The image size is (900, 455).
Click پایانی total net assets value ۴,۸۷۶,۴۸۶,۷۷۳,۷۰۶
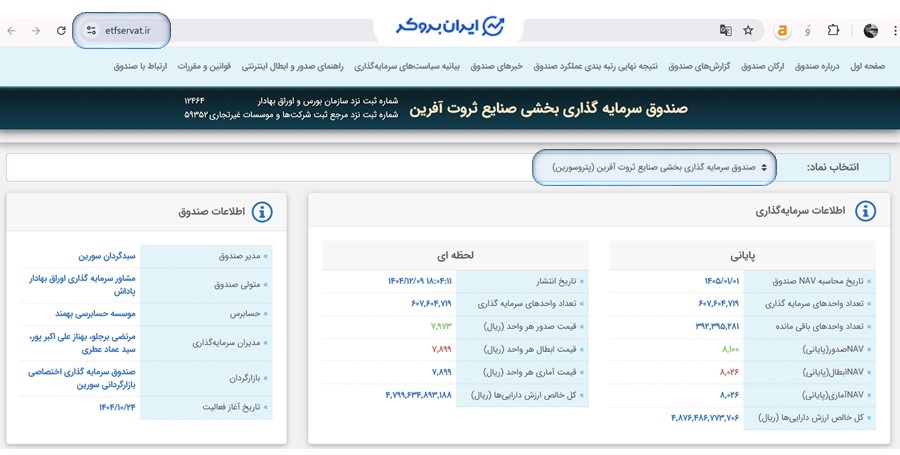[705, 417]
